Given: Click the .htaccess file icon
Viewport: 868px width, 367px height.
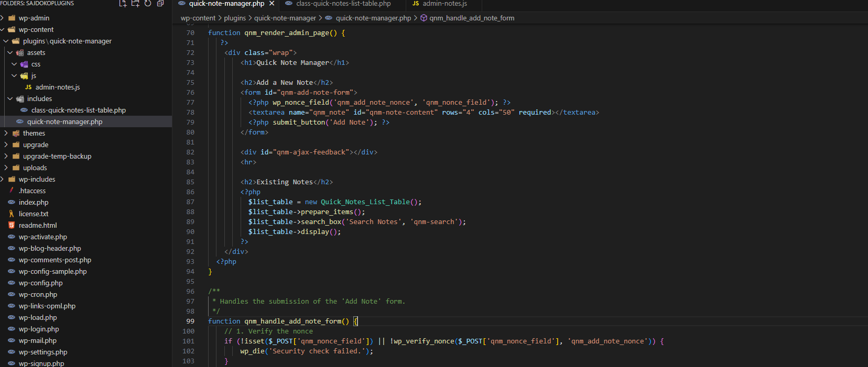Looking at the screenshot, I should (x=12, y=191).
